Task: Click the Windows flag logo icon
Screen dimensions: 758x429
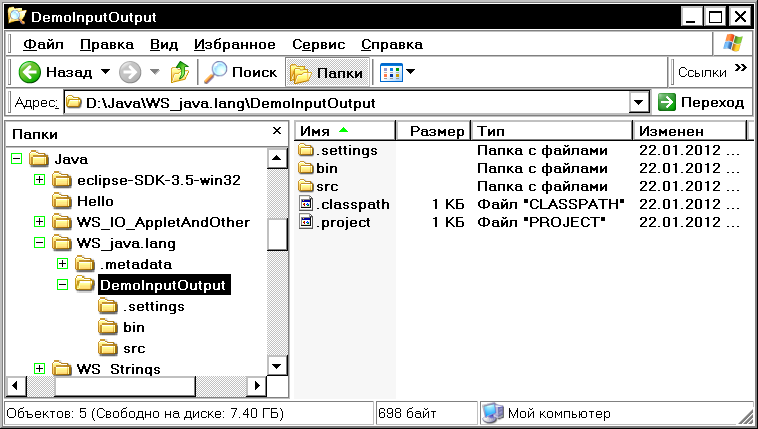Action: [733, 44]
